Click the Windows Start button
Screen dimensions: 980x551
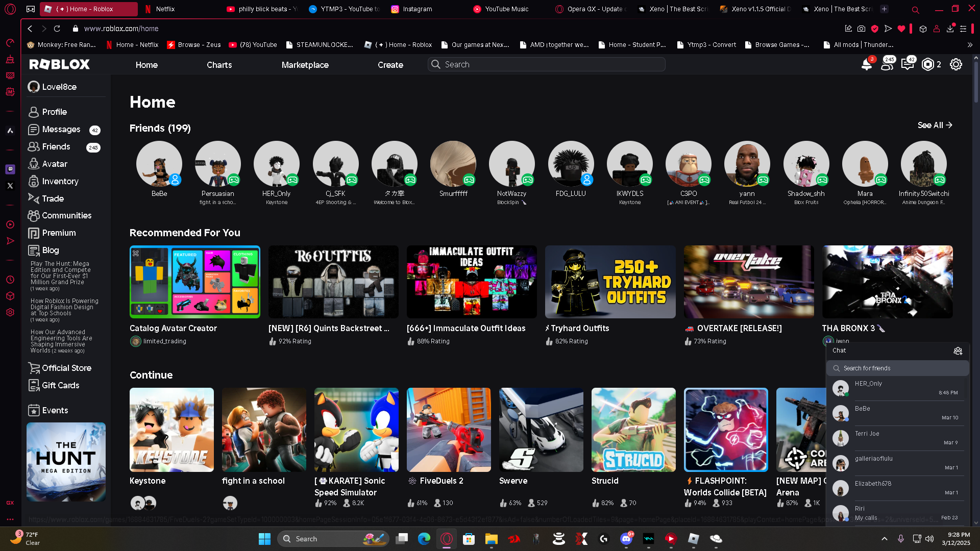[264, 539]
